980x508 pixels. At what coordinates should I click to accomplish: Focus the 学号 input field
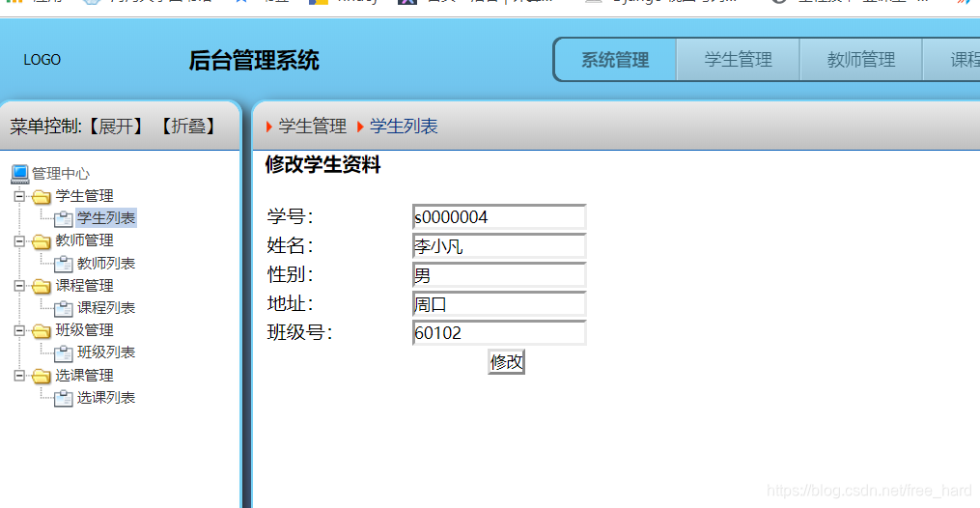pyautogui.click(x=499, y=217)
